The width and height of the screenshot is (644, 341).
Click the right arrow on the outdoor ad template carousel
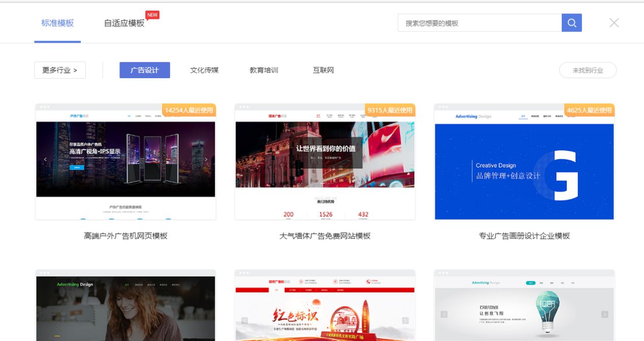[x=206, y=159]
